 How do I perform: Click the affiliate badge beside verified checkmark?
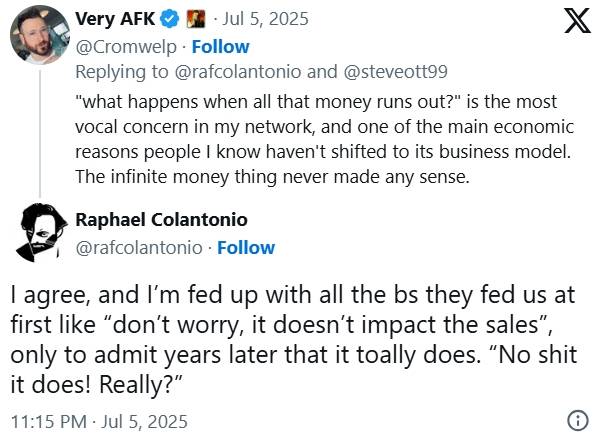tap(195, 19)
